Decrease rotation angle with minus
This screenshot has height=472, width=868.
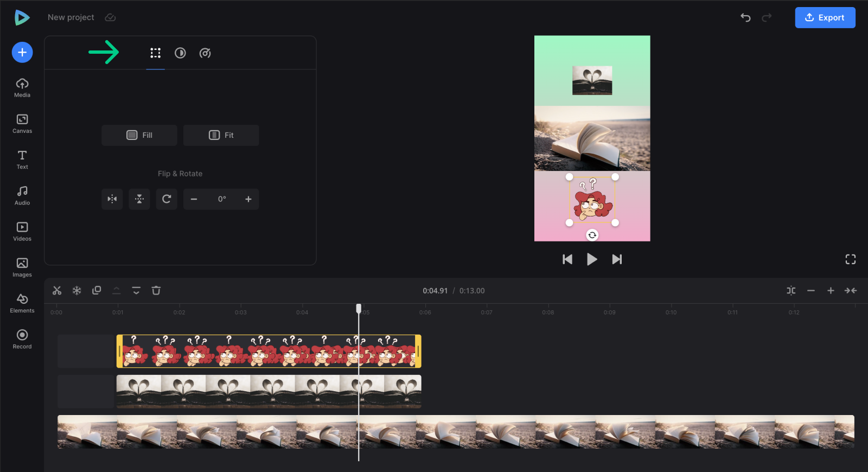click(194, 199)
